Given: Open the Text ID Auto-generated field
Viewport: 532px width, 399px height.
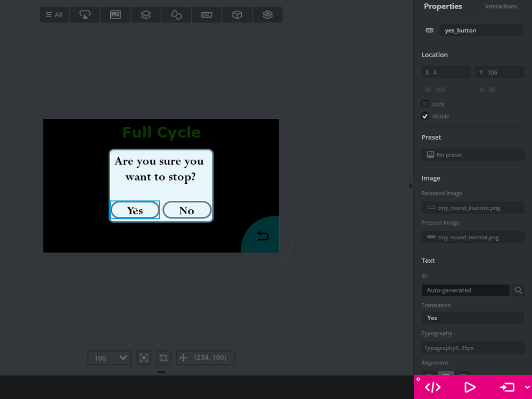Looking at the screenshot, I should [x=465, y=290].
